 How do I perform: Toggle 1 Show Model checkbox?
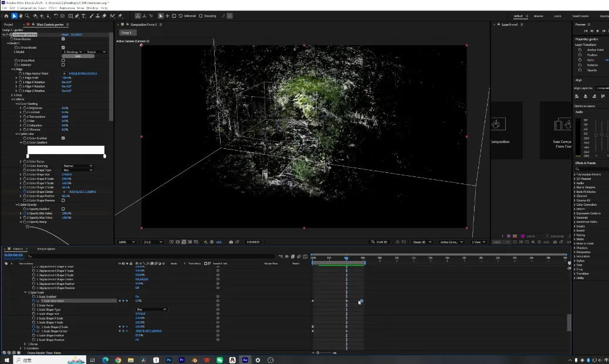[x=63, y=47]
